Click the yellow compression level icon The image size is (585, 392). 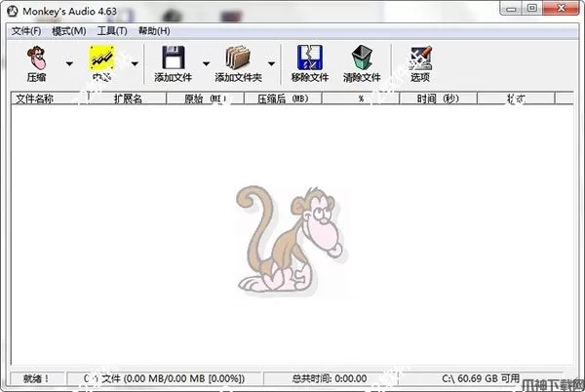(x=101, y=58)
